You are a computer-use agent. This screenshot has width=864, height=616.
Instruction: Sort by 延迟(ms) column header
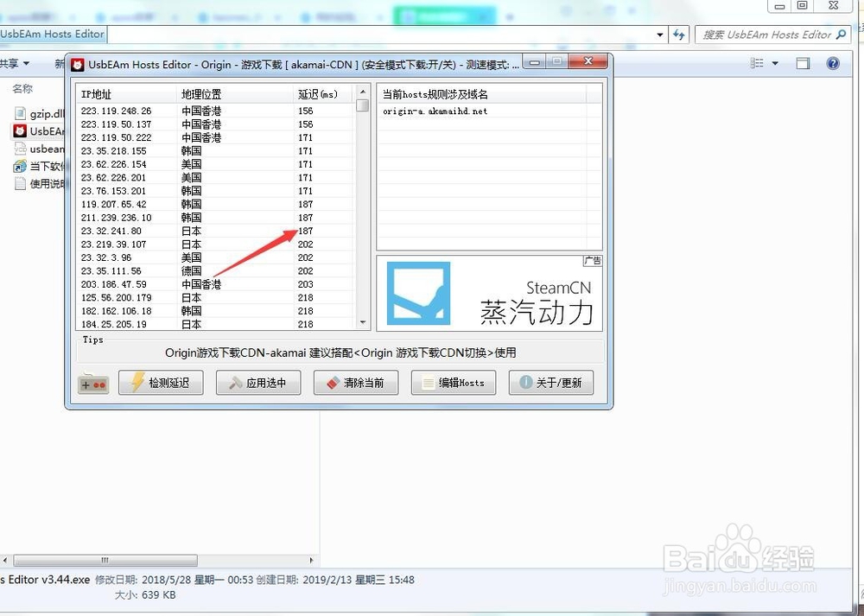coord(323,94)
